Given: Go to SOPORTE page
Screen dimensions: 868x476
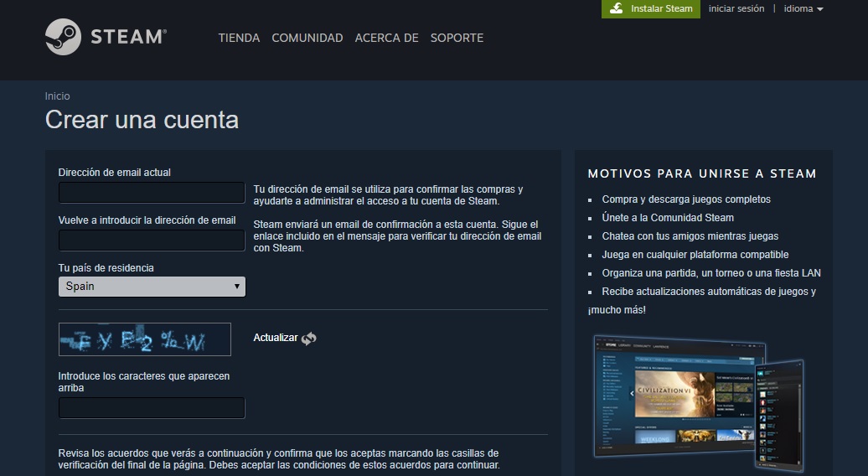Looking at the screenshot, I should [x=457, y=38].
